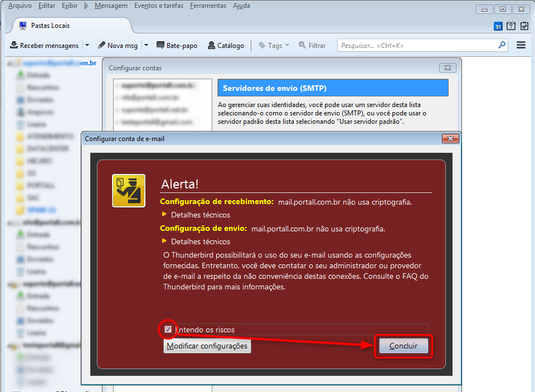Click the magnifier icon in the search box

(x=502, y=45)
